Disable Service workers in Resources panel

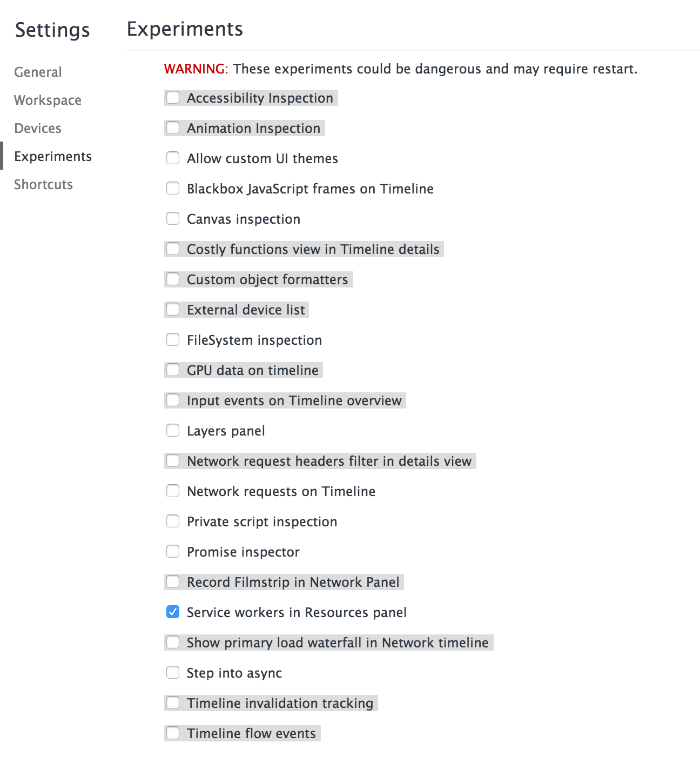click(172, 612)
